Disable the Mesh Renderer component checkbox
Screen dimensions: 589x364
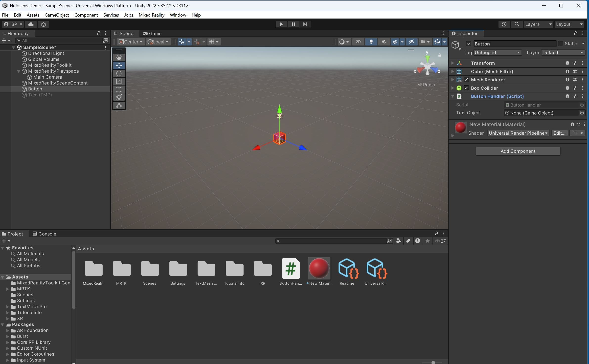point(466,80)
